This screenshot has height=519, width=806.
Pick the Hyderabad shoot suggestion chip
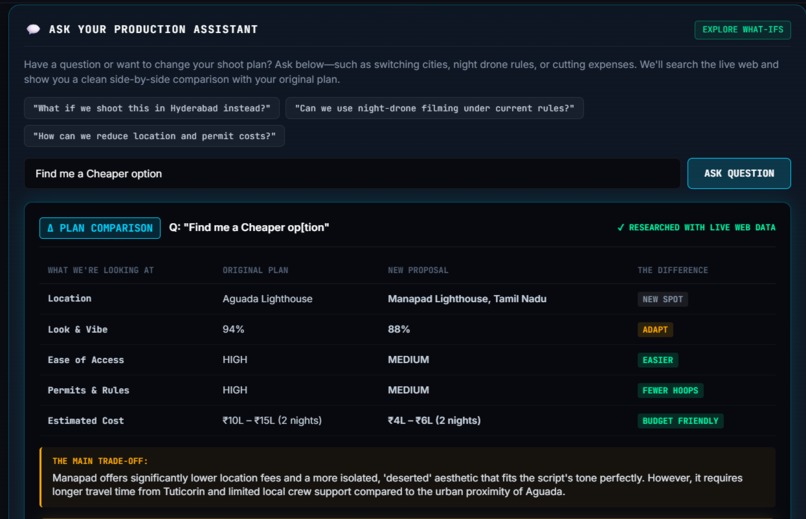(x=152, y=108)
